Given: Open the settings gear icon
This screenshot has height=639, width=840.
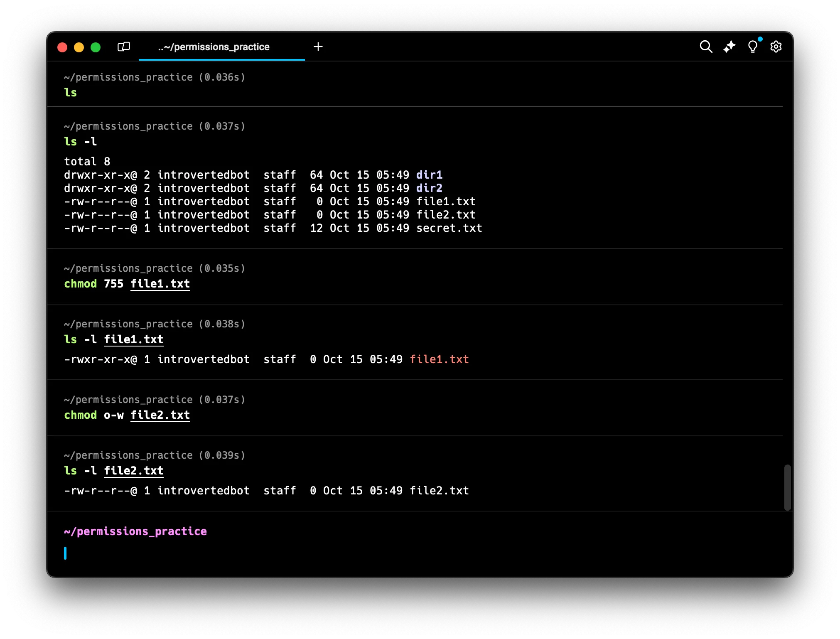Looking at the screenshot, I should (x=776, y=47).
